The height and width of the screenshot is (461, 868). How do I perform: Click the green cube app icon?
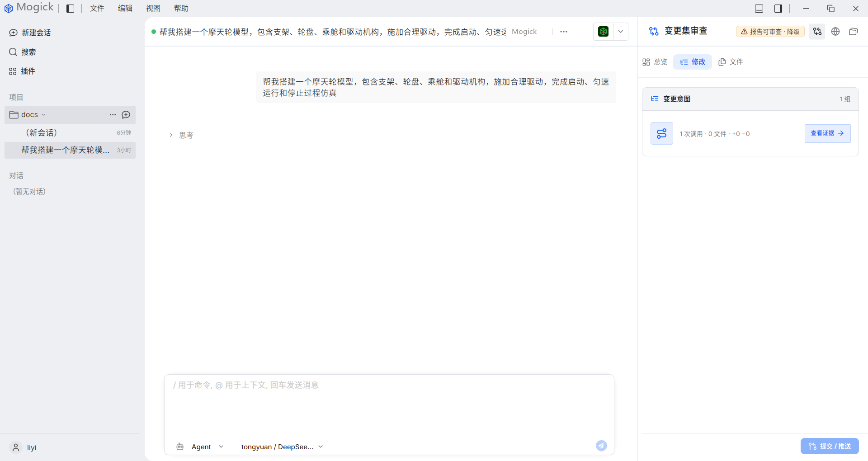(x=603, y=32)
